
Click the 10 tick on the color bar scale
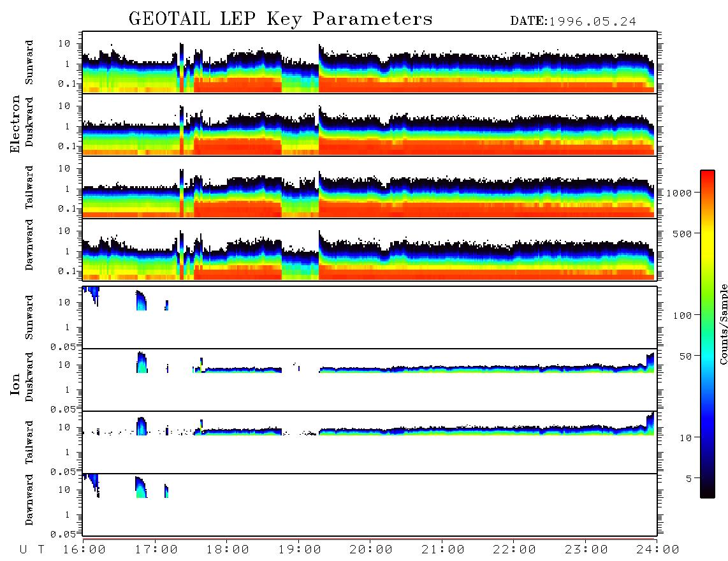coord(685,437)
